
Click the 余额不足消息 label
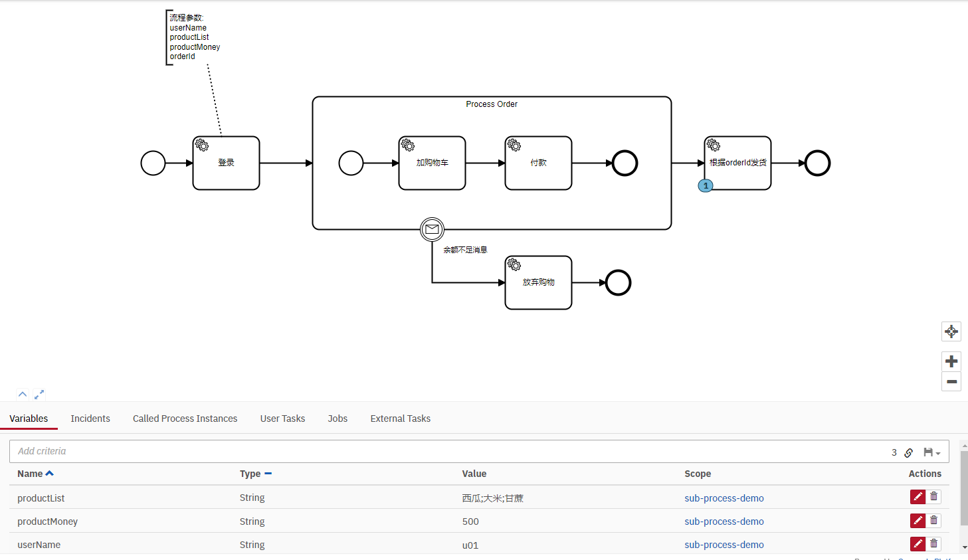[x=465, y=250]
